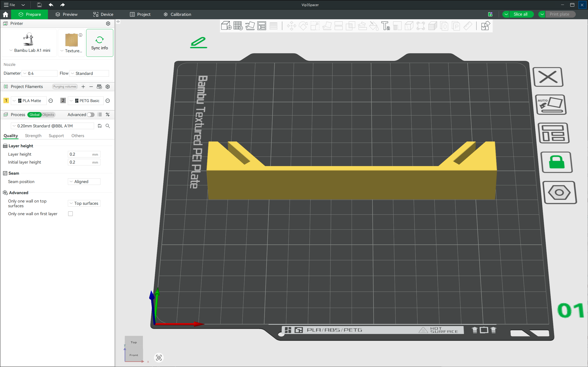Screen dimensions: 588x367
Task: Open the Calibration tab
Action: click(177, 14)
